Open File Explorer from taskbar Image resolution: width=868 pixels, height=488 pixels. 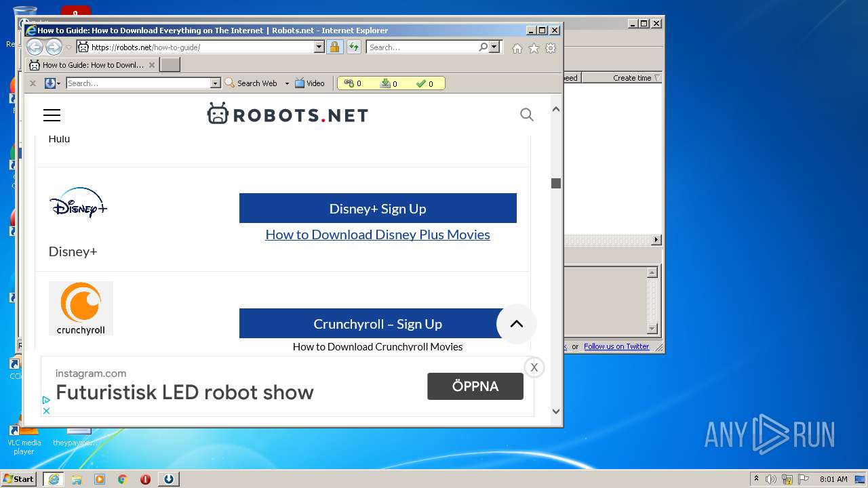coord(77,479)
